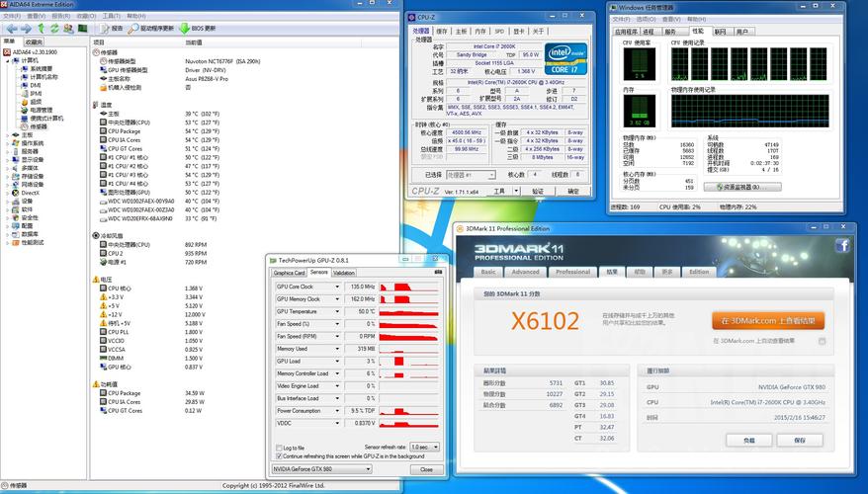868x494 pixels.
Task: Open the 报告 report toolbar button
Action: click(x=112, y=29)
